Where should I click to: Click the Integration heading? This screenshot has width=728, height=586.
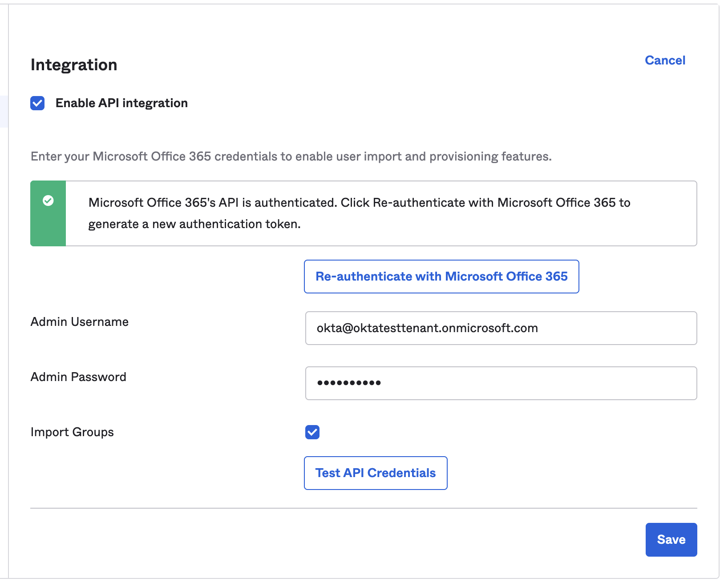click(74, 65)
